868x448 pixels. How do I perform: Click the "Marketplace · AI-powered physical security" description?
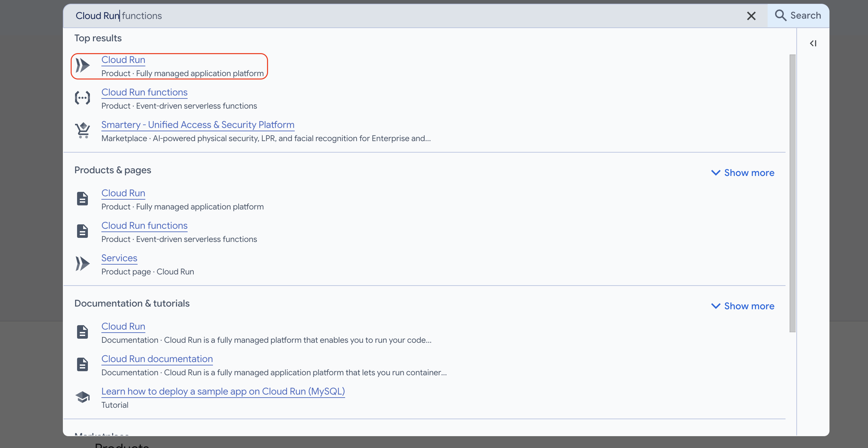[266, 138]
